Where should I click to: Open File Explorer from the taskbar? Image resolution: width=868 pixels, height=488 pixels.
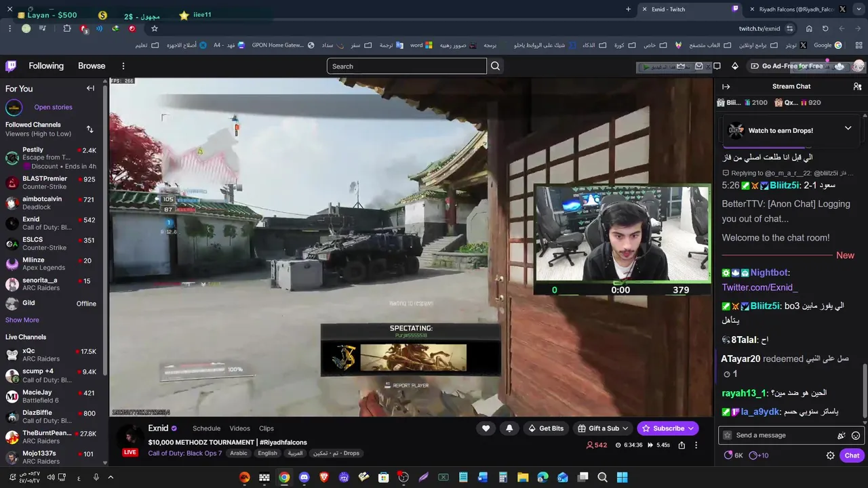[523, 477]
